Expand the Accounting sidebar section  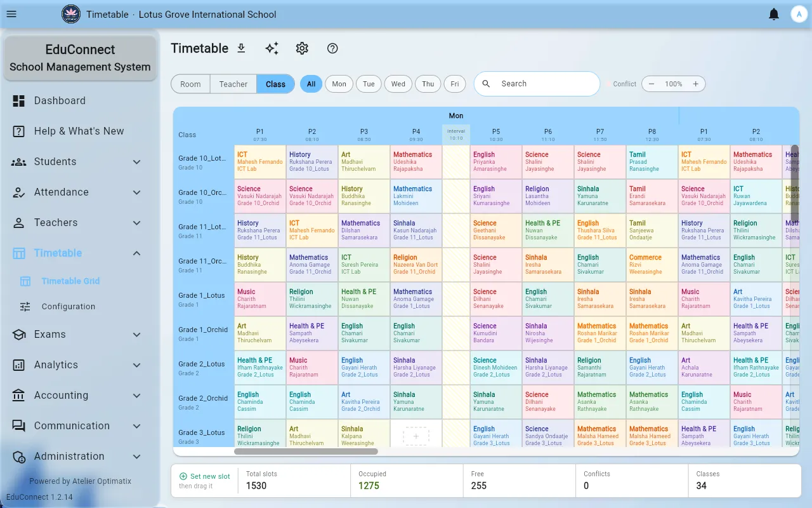[136, 396]
